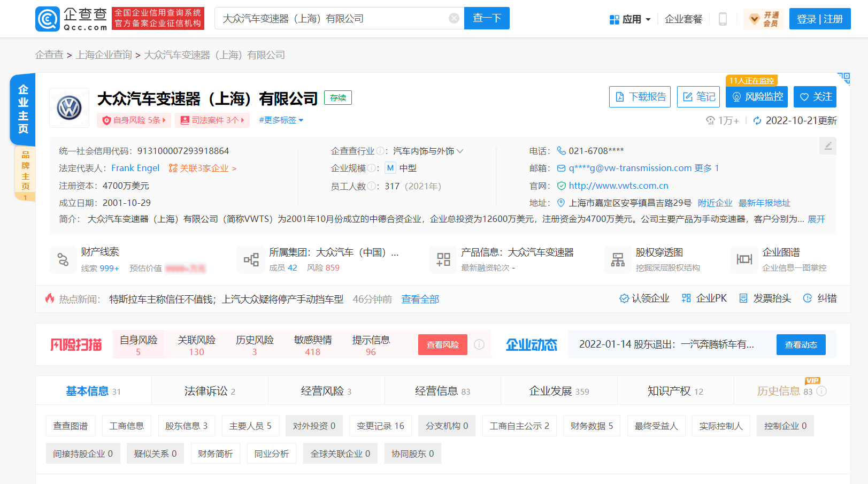Screen dimensions: 868x484
Task: Click the edit pencil icon in info panel
Action: (x=828, y=146)
